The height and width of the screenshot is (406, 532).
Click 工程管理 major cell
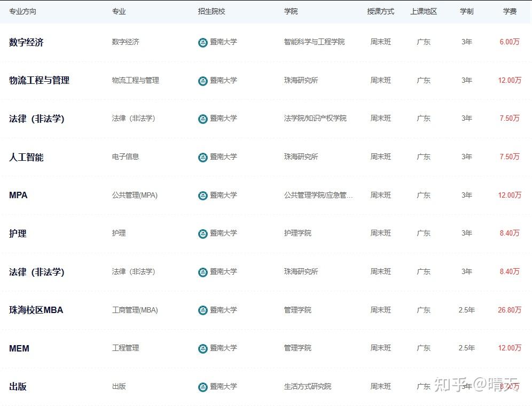[126, 348]
